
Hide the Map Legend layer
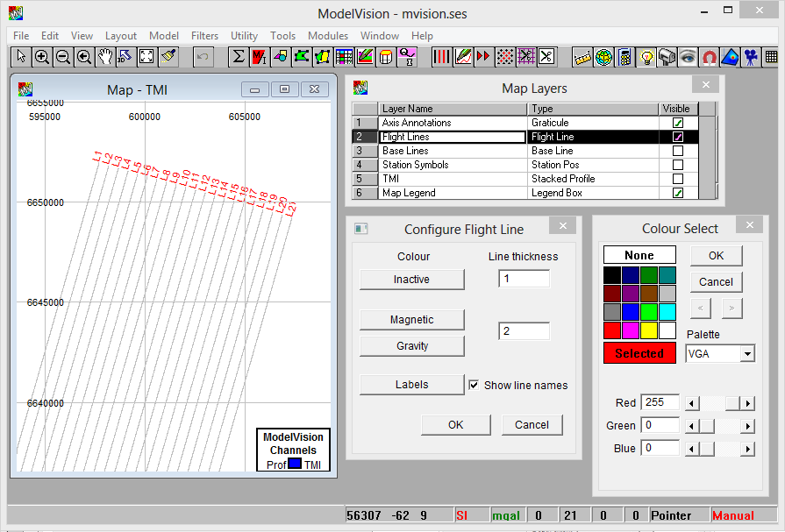coord(678,193)
